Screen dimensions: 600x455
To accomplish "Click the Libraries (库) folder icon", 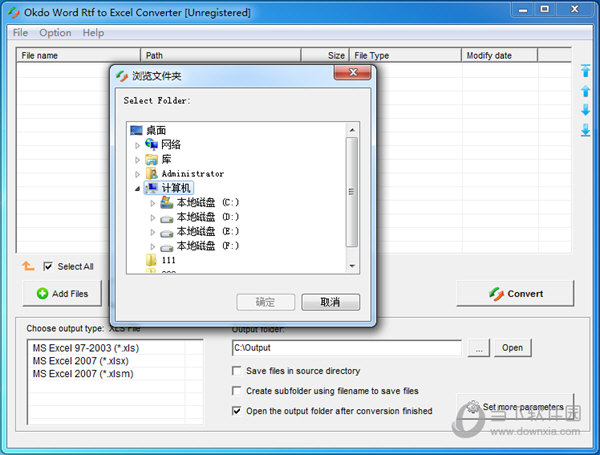I will 152,159.
